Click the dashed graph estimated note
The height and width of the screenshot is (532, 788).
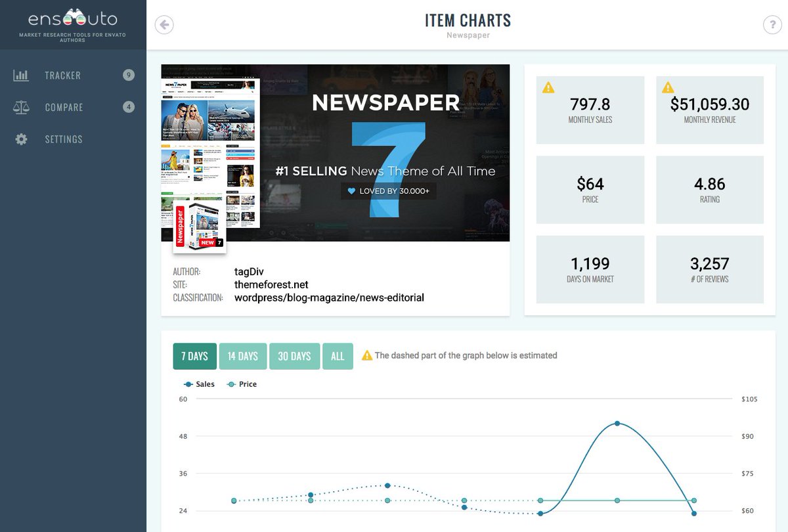click(x=466, y=355)
